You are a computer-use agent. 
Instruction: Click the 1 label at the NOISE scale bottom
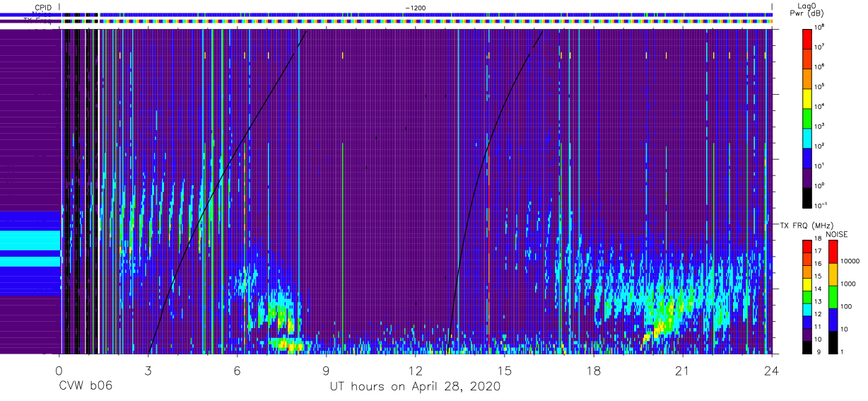[x=843, y=351]
